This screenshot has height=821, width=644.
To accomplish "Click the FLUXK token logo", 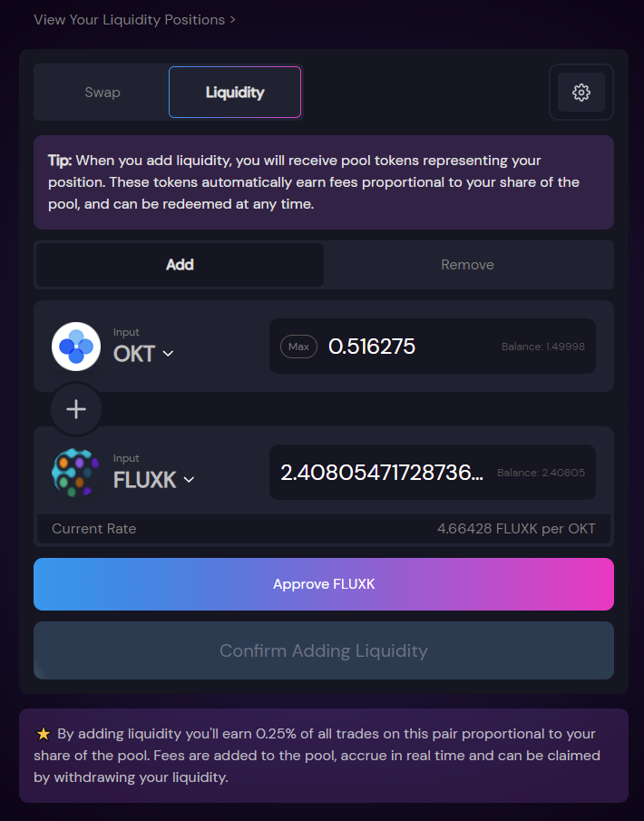I will pyautogui.click(x=76, y=473).
